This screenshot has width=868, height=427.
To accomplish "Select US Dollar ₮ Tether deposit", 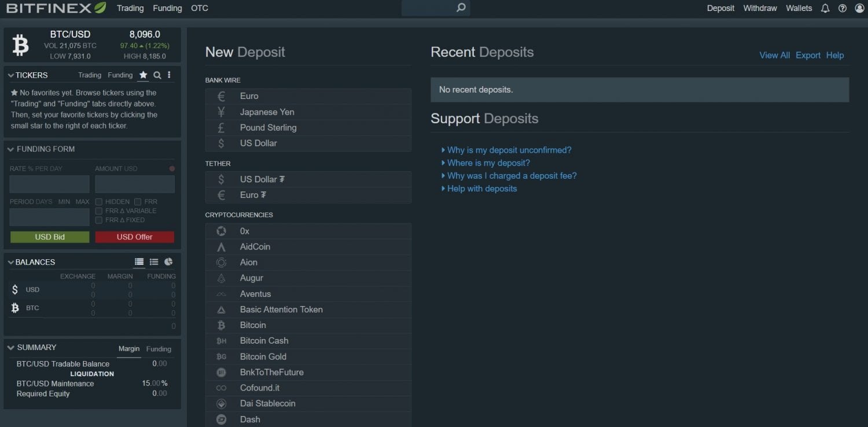I will point(308,179).
